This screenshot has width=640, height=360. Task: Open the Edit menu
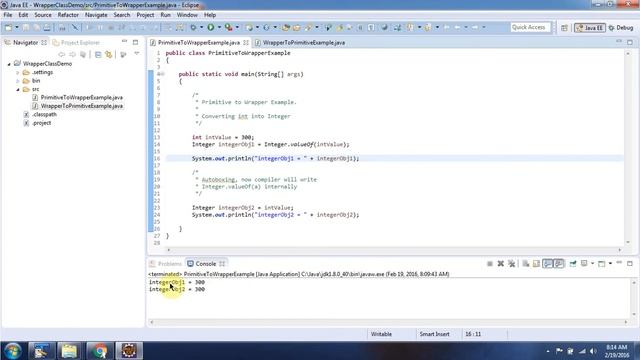(x=23, y=15)
